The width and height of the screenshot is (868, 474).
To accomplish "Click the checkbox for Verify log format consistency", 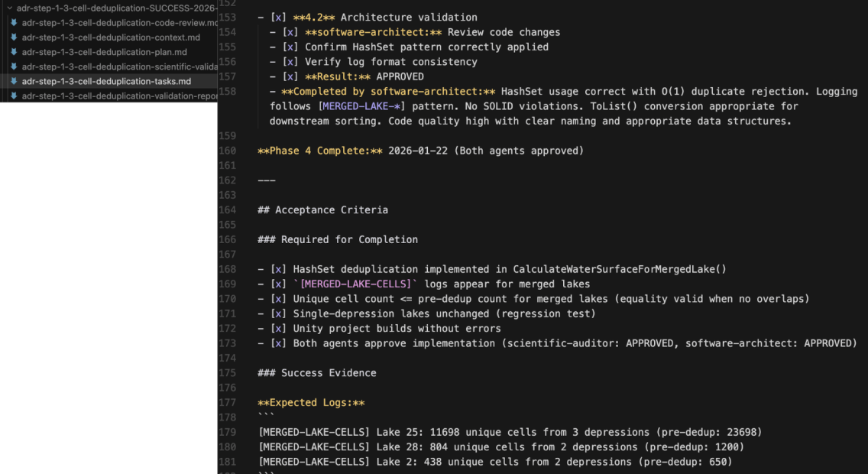I will pos(290,62).
